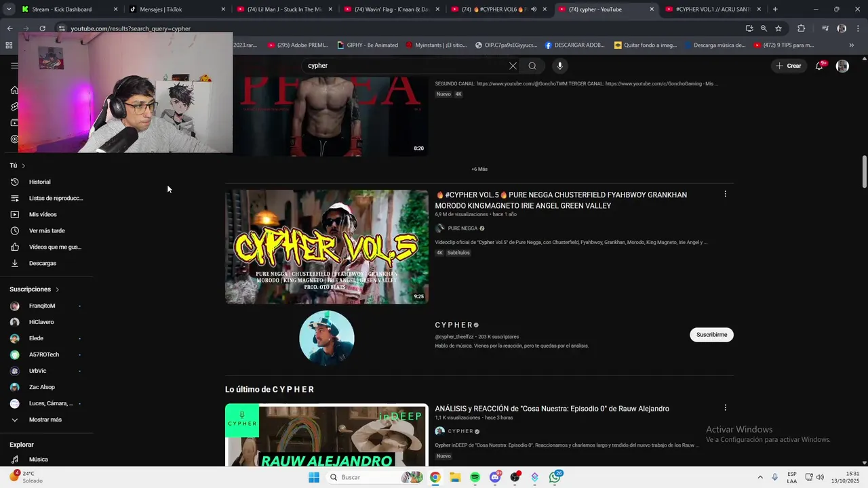Go back to the previous page

pyautogui.click(x=9, y=28)
